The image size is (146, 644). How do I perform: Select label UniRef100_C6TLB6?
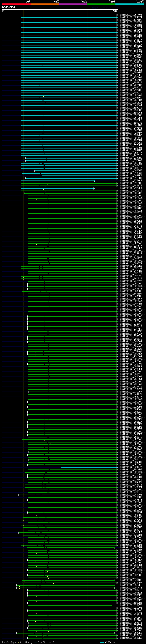pyautogui.click(x=131, y=118)
